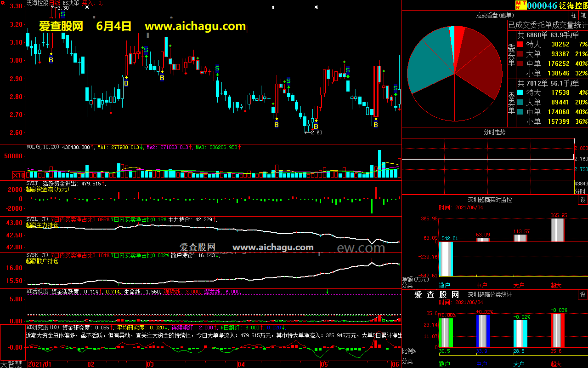Click the SVZL (7) indicator label

coord(38,219)
